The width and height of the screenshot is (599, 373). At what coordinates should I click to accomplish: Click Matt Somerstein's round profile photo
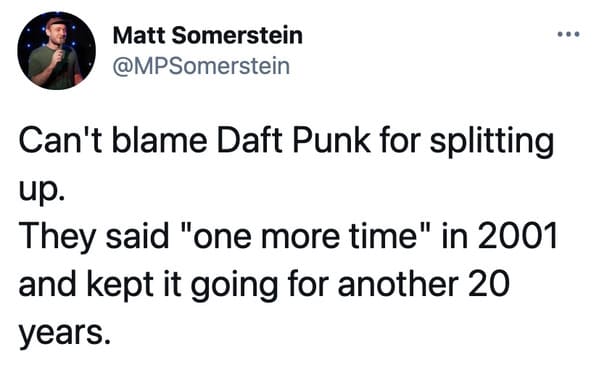[57, 51]
